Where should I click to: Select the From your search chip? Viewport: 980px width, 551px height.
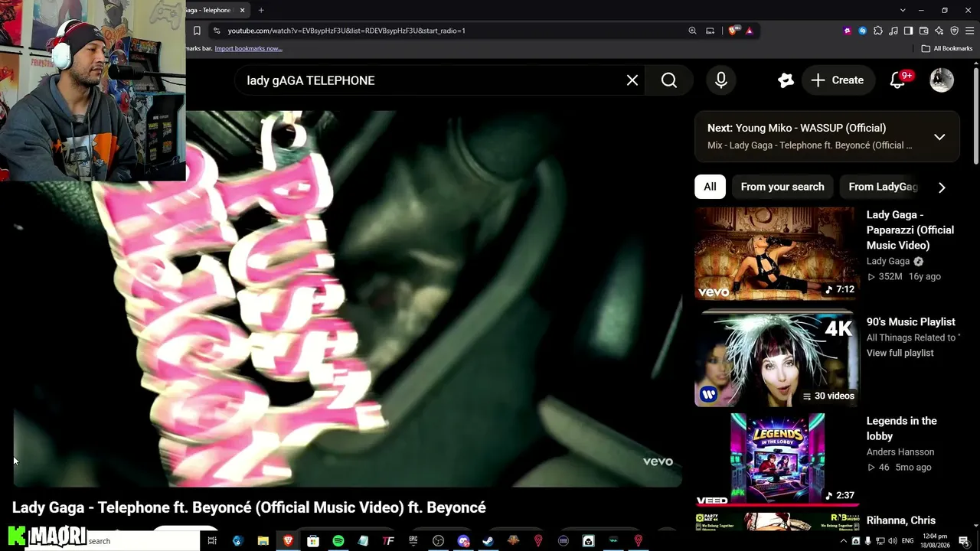tap(782, 187)
